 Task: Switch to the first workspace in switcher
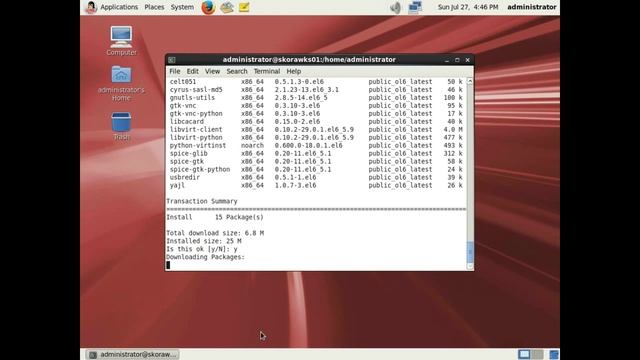(524, 354)
